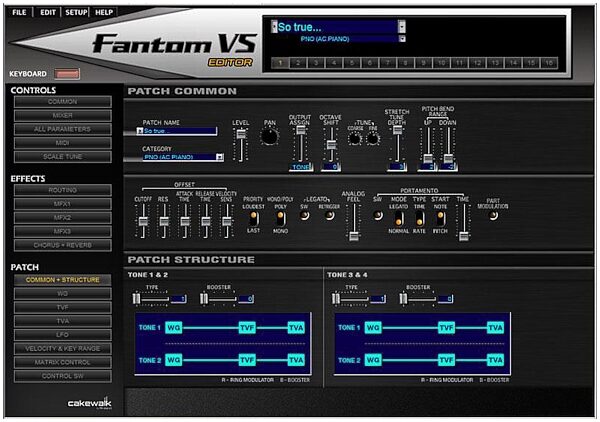Toggle the LEGATO RETRIGGER button
This screenshot has height=422, width=600.
coord(329,215)
